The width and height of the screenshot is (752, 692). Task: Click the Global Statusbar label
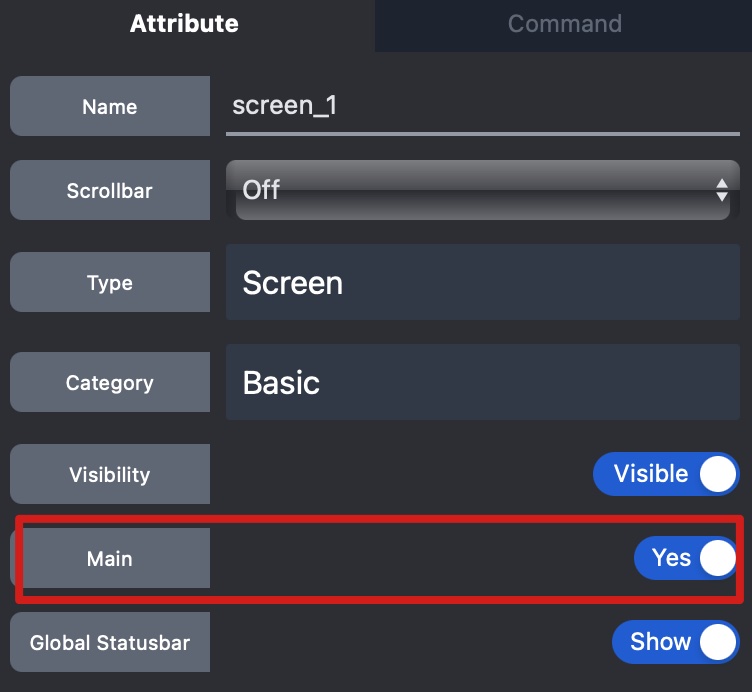110,642
